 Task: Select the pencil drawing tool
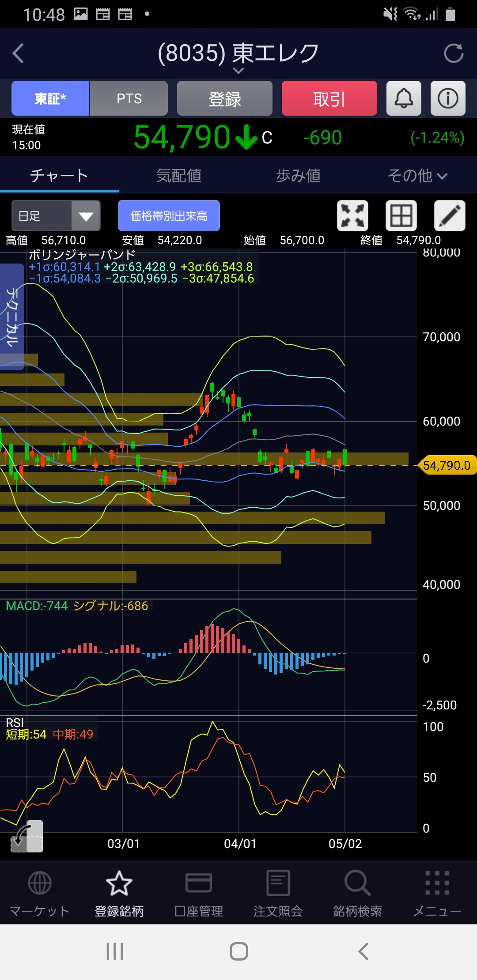[450, 216]
